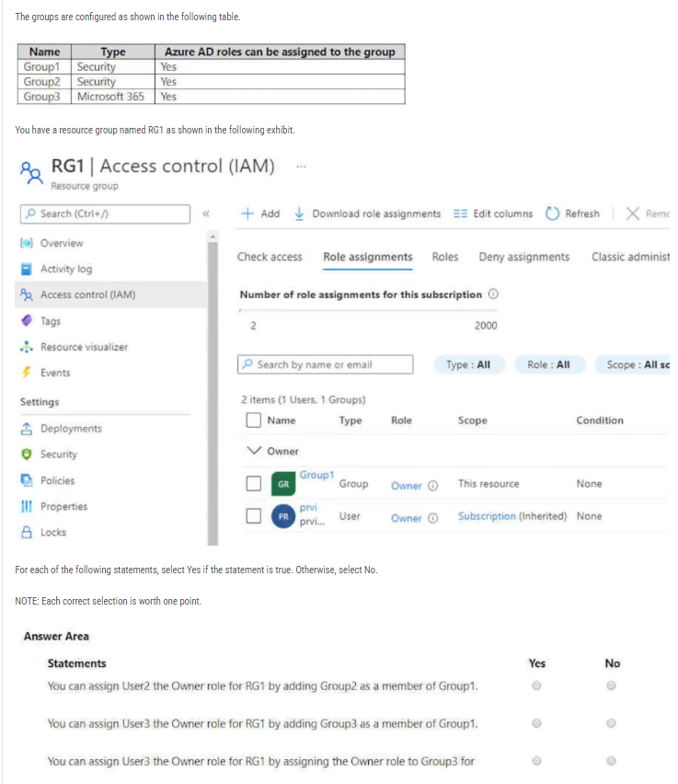Viewport: 678px width, 784px height.
Task: Click the Owner role link for the user
Action: [406, 518]
